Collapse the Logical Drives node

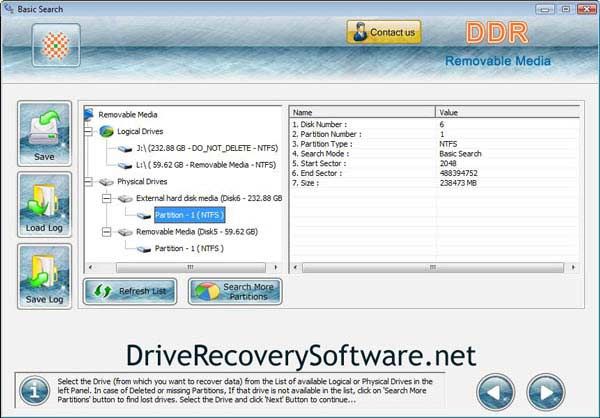coord(88,131)
